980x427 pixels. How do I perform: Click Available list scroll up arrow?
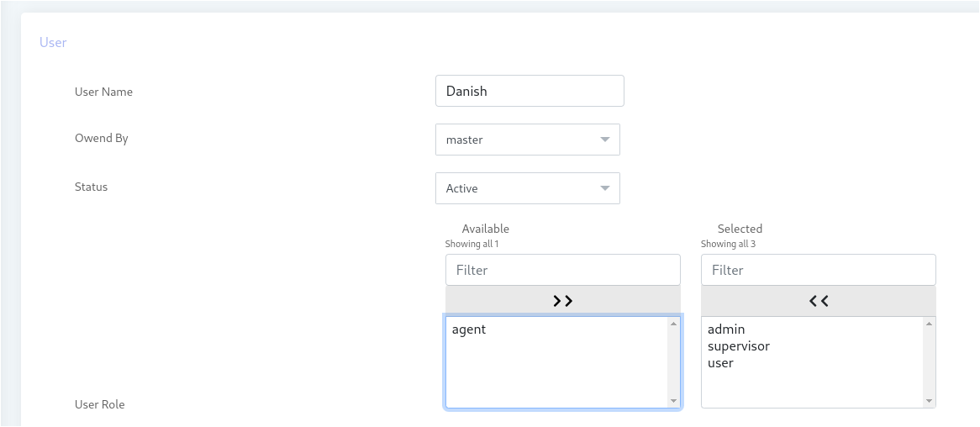click(x=673, y=324)
